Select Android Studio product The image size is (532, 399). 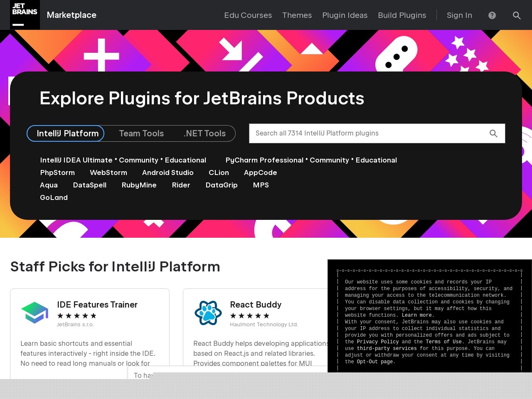click(168, 172)
